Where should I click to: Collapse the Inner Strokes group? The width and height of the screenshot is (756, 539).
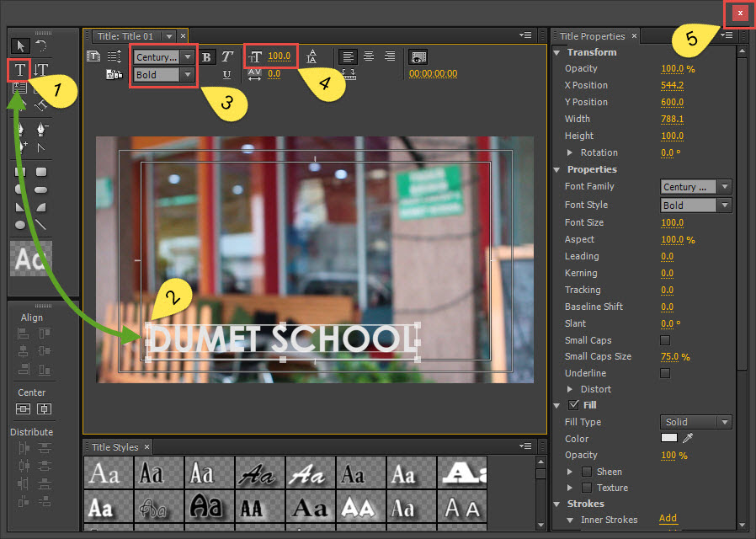tap(570, 520)
